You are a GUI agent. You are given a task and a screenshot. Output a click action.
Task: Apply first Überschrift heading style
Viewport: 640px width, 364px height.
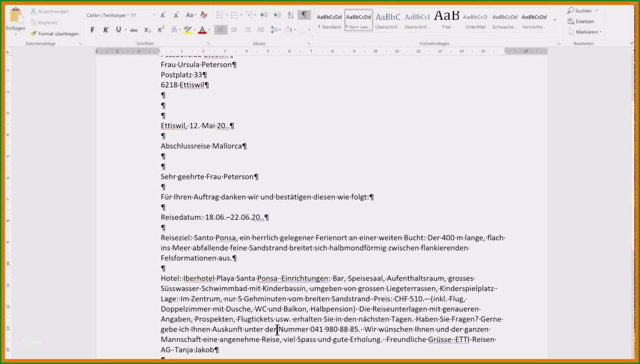[x=387, y=20]
